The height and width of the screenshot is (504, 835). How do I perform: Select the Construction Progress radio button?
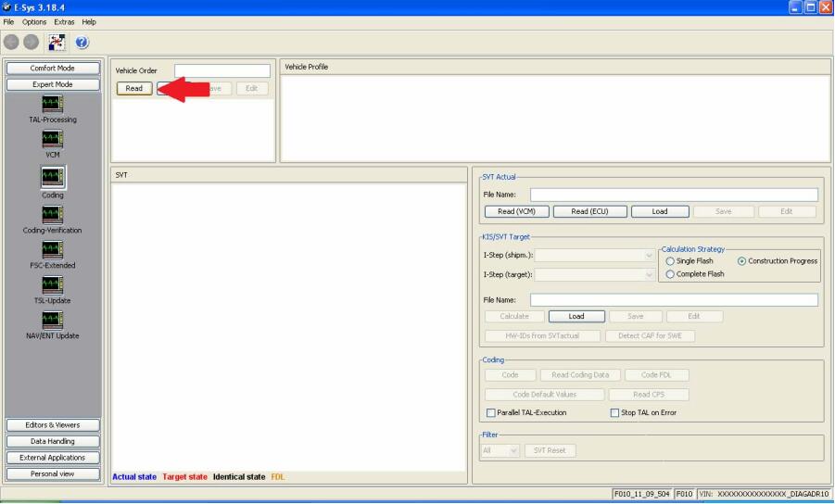741,261
